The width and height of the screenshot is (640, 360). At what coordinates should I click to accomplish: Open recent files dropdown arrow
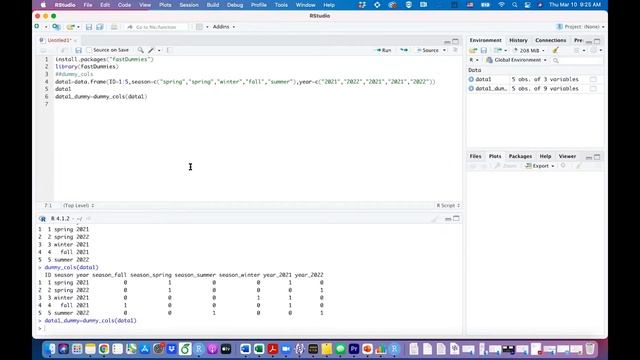(x=78, y=27)
